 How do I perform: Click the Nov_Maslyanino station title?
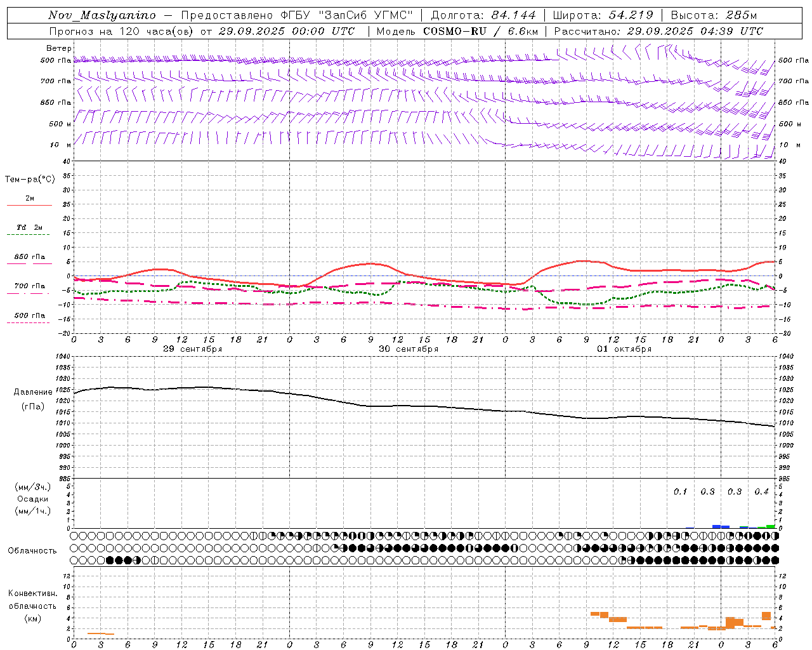(102, 15)
